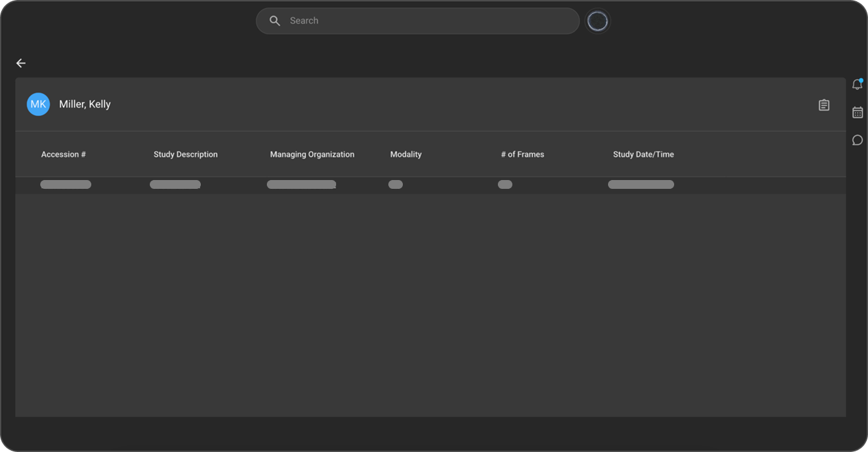Viewport: 868px width, 452px height.
Task: Sort by Study Date/Time header
Action: coord(643,154)
